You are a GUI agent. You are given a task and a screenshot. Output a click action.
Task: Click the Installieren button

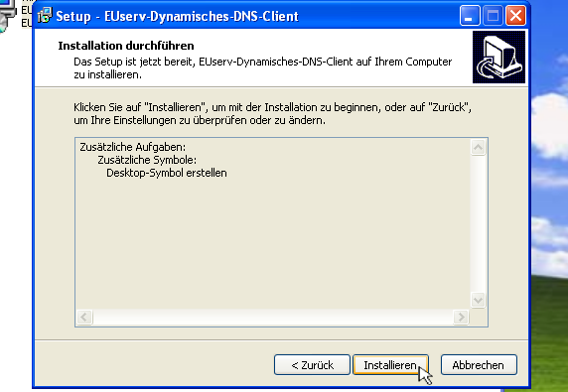click(390, 365)
